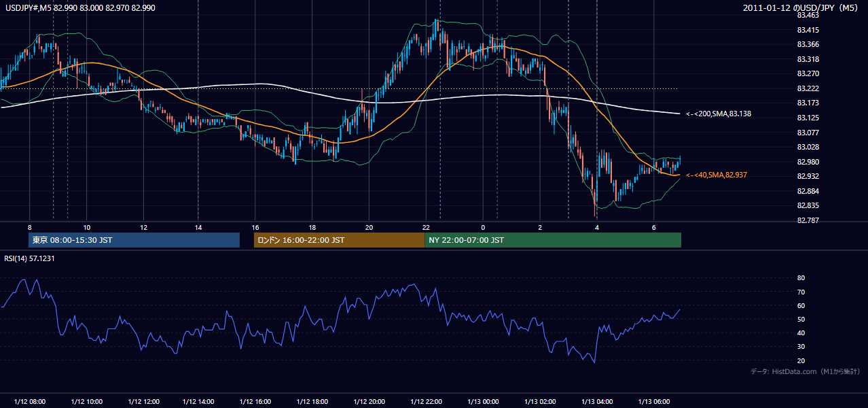This screenshot has width=868, height=408.
Task: Click hour 12 under the candlestick chart
Action: [143, 227]
